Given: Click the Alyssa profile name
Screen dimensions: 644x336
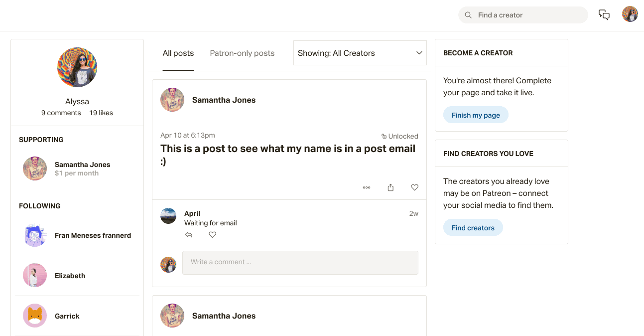Looking at the screenshot, I should click(77, 101).
